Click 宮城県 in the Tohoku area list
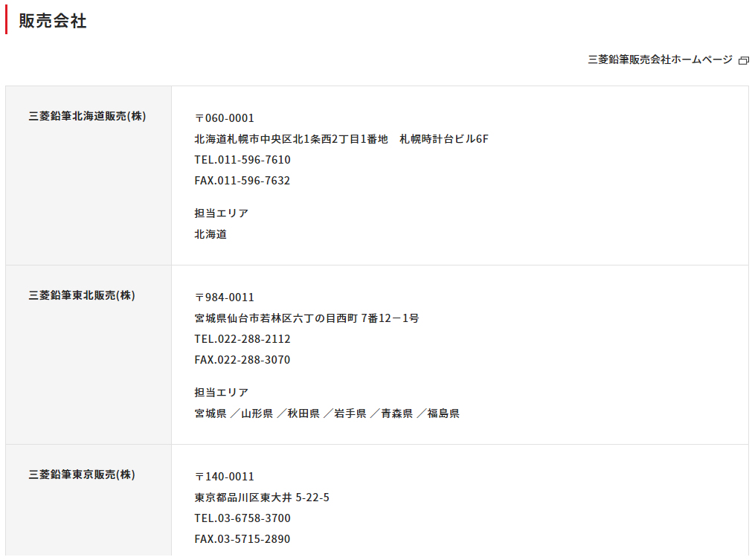755x560 pixels. pyautogui.click(x=211, y=413)
